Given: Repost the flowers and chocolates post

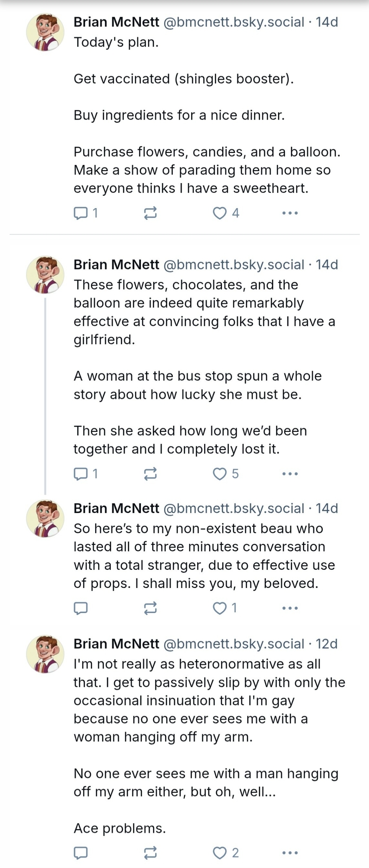Looking at the screenshot, I should tap(150, 474).
